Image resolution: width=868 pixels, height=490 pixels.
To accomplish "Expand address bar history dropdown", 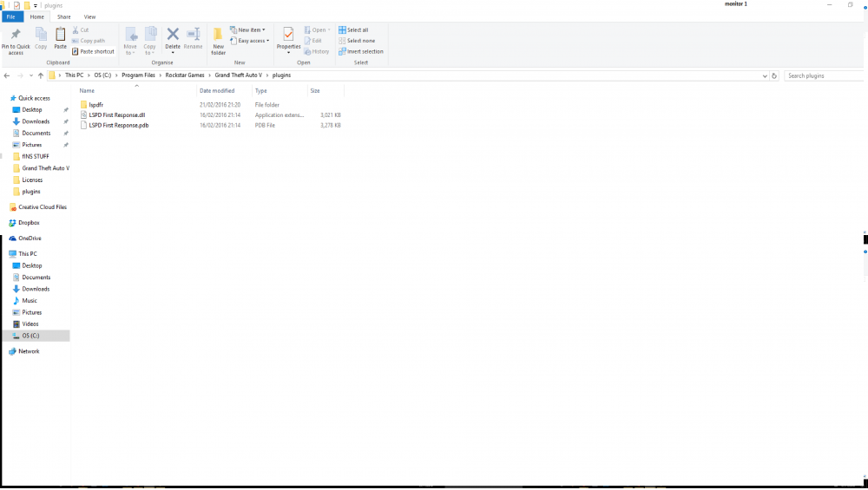I will click(x=765, y=75).
